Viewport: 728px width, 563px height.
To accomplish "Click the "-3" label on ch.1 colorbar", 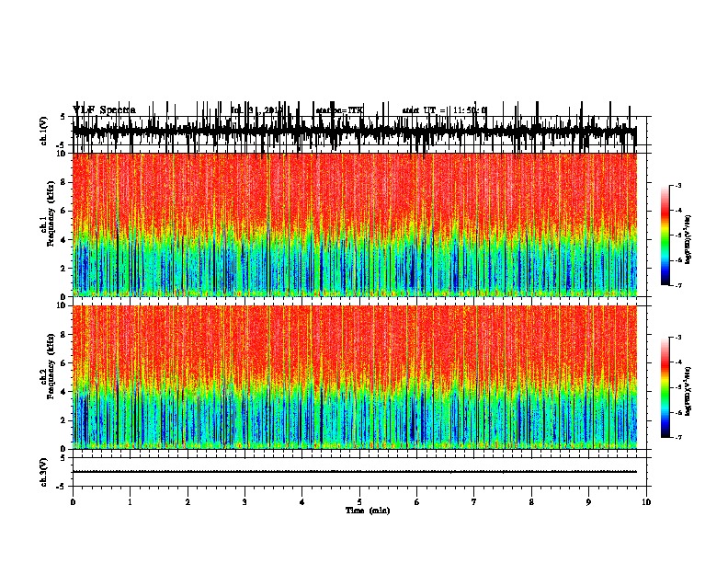I will [x=677, y=185].
